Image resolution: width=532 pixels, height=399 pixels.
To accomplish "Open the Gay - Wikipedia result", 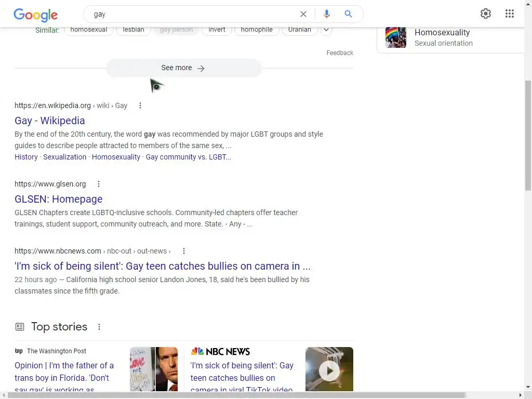I will point(50,121).
